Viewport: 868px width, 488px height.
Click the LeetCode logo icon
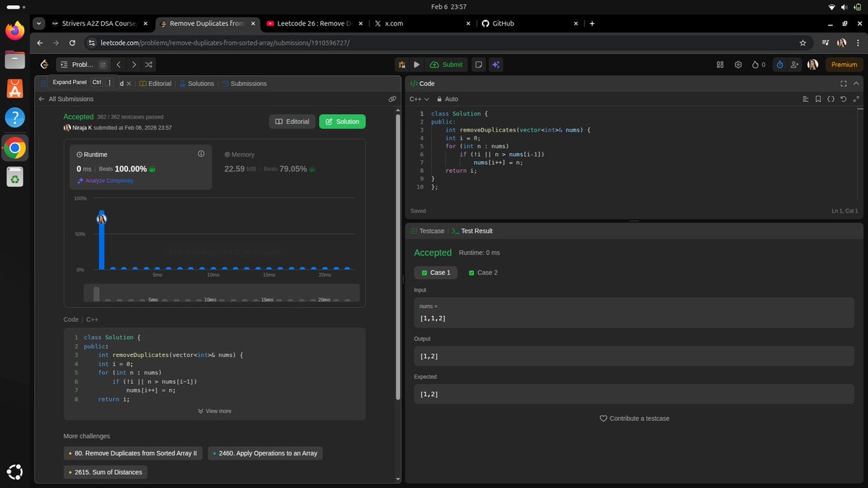pyautogui.click(x=44, y=64)
